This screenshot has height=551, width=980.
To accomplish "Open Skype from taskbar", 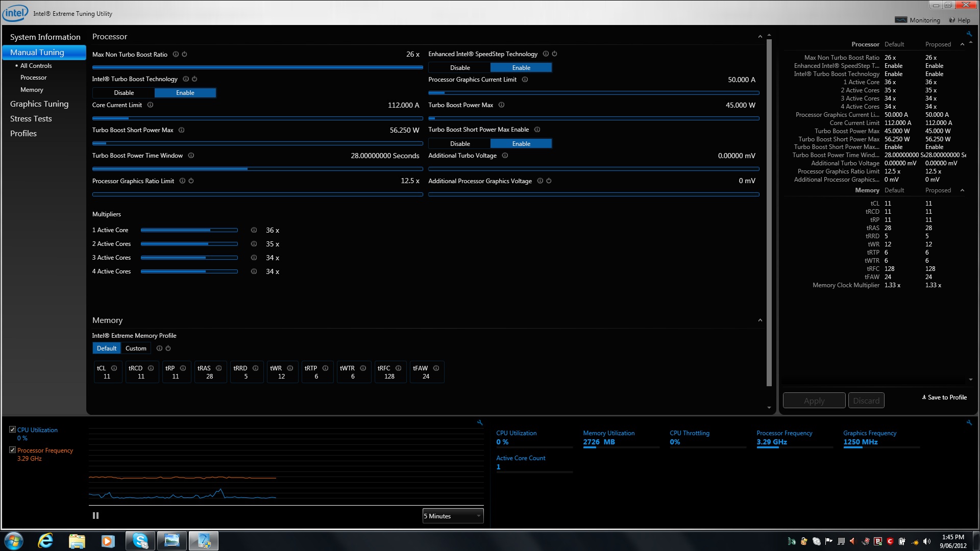I will pyautogui.click(x=140, y=541).
